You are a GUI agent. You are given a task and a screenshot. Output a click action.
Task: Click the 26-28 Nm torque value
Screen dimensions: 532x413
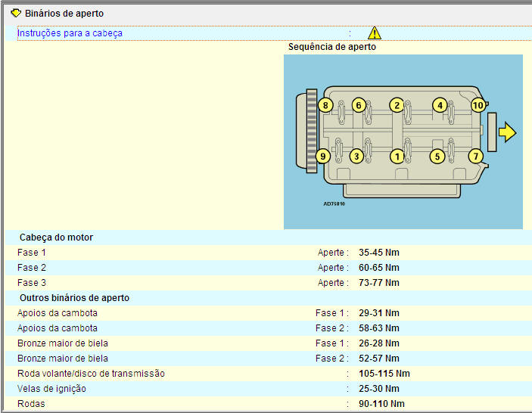pyautogui.click(x=379, y=343)
